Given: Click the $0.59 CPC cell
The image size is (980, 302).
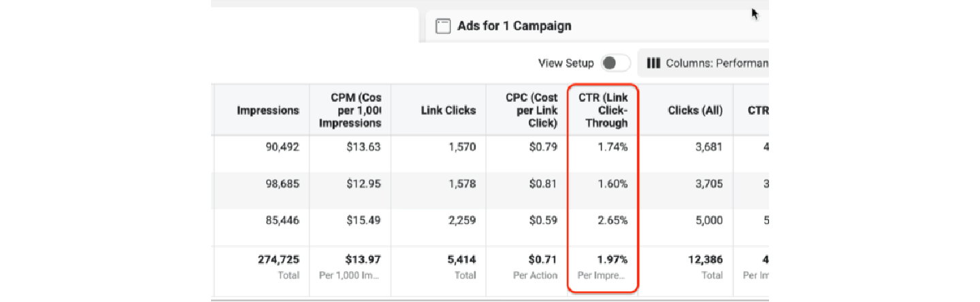Looking at the screenshot, I should (542, 220).
